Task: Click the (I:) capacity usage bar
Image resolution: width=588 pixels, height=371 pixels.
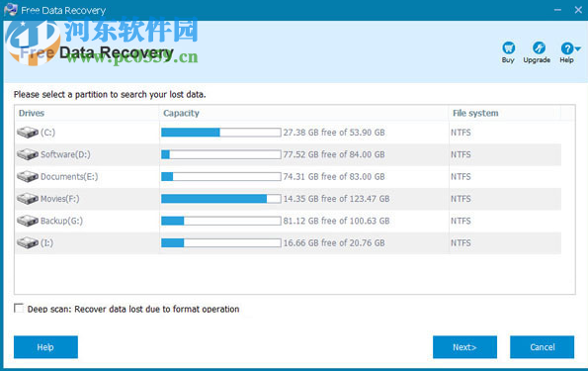Action: coord(221,243)
